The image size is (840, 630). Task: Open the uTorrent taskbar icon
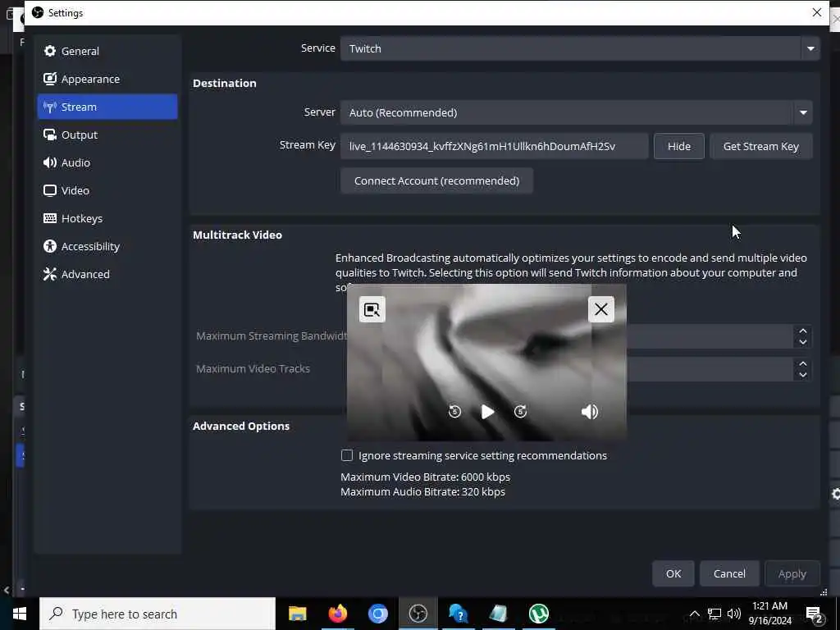(538, 614)
